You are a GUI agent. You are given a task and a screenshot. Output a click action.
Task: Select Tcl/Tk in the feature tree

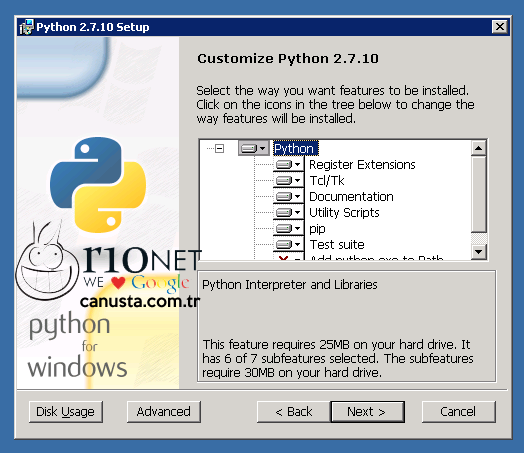pyautogui.click(x=327, y=181)
